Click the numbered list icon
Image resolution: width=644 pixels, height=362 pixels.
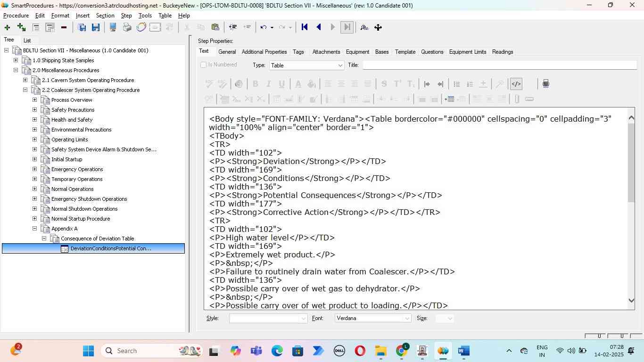[x=470, y=84]
